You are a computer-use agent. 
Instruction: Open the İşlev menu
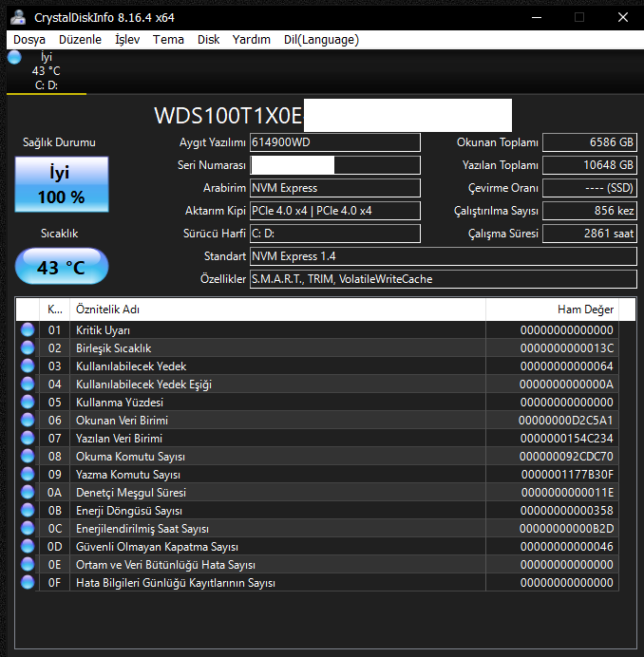[127, 40]
